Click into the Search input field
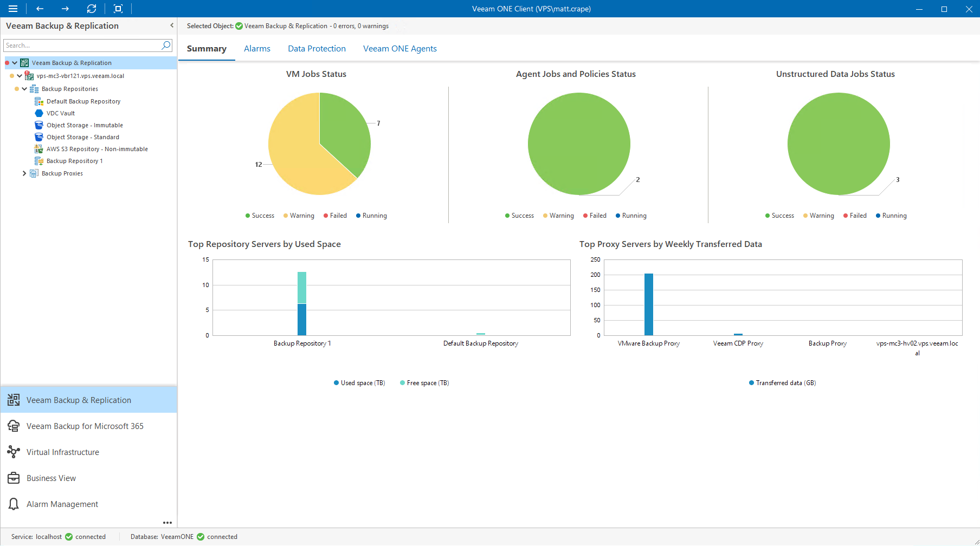Screen dimensions: 980x546 coord(81,45)
